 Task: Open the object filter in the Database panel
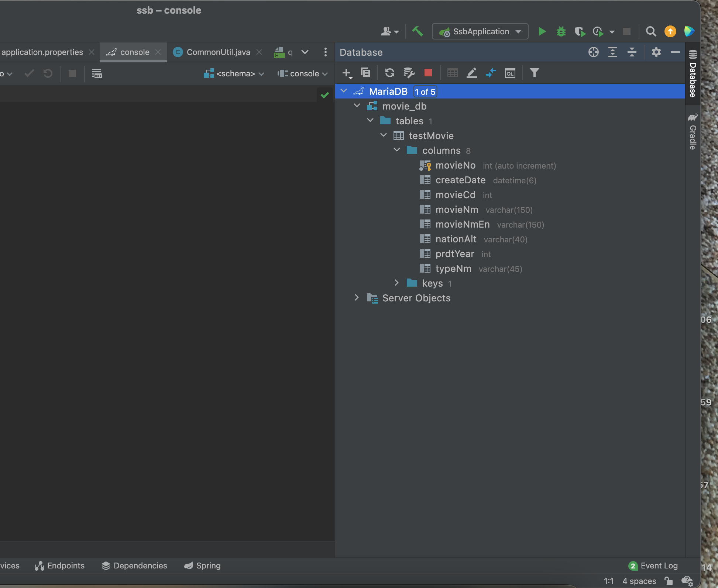coord(535,73)
